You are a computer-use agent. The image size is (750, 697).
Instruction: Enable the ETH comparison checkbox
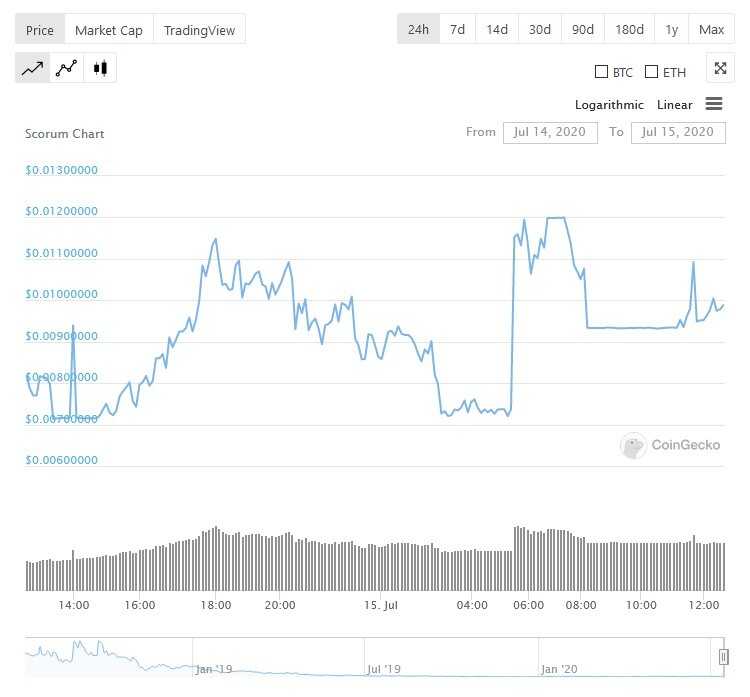pos(651,72)
